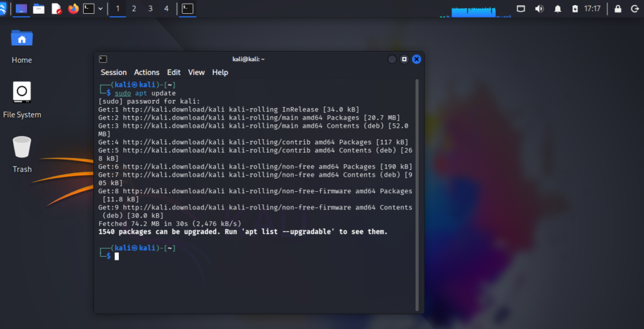
Task: Switch to workspace 3
Action: [150, 9]
